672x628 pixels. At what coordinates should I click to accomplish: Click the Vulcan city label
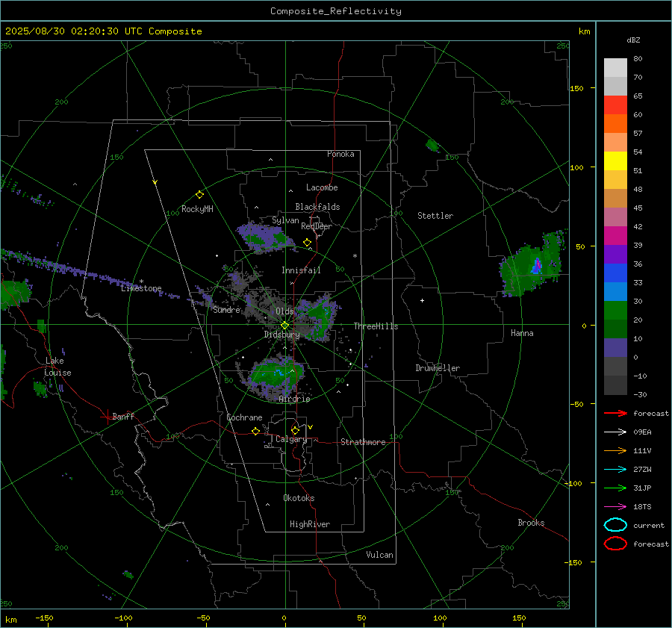pyautogui.click(x=379, y=555)
